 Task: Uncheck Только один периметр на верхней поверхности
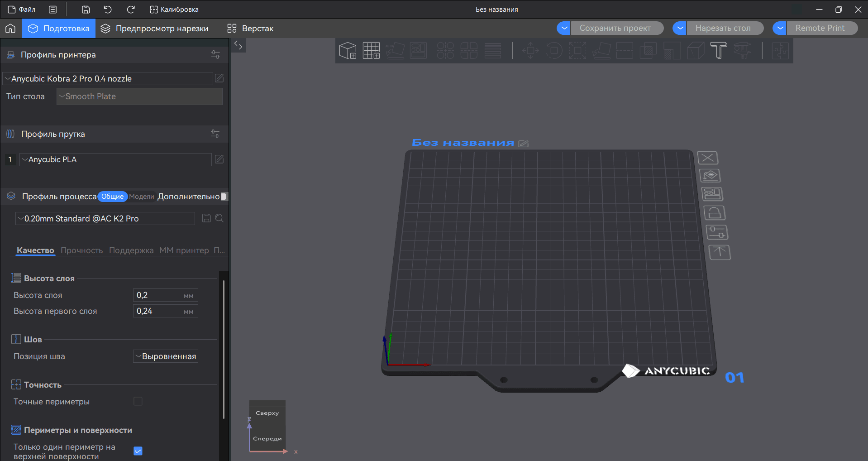(x=138, y=451)
